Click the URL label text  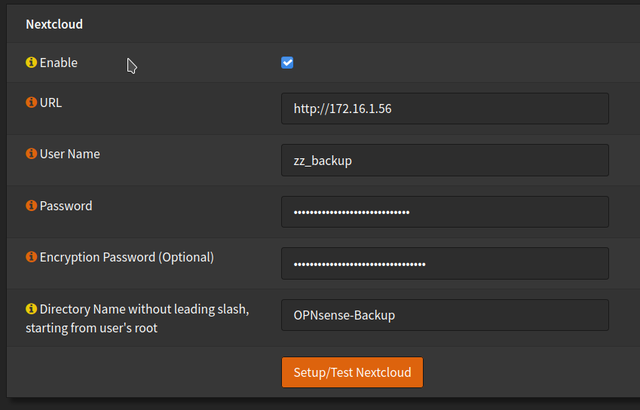pyautogui.click(x=51, y=102)
